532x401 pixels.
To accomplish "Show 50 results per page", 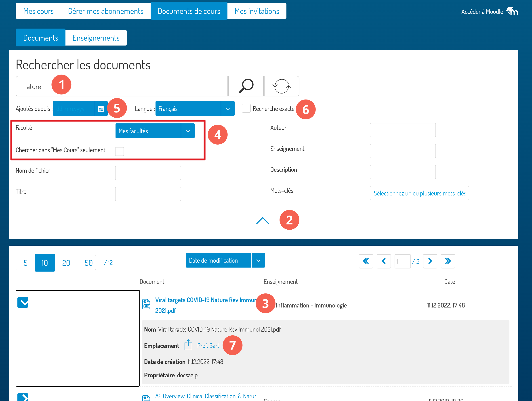I will click(88, 263).
